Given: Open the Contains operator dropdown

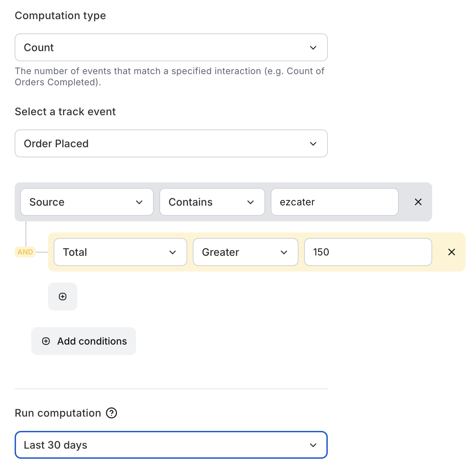Looking at the screenshot, I should [x=212, y=202].
